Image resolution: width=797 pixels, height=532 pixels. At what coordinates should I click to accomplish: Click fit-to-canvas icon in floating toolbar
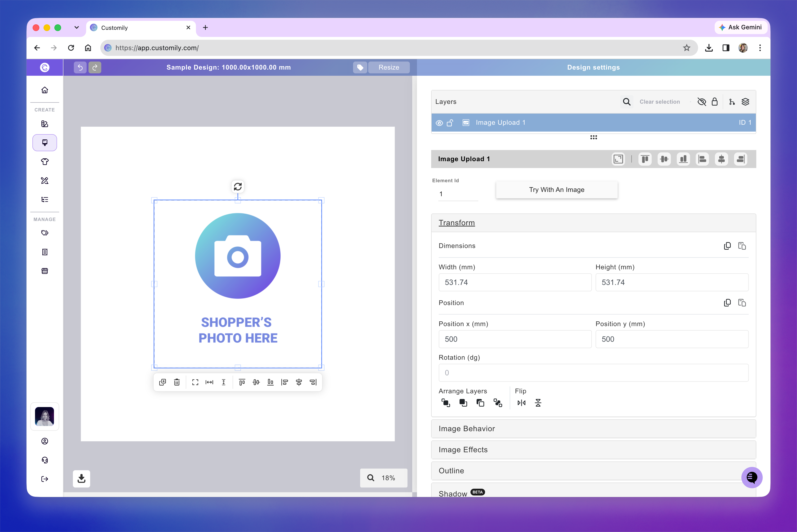coord(195,382)
